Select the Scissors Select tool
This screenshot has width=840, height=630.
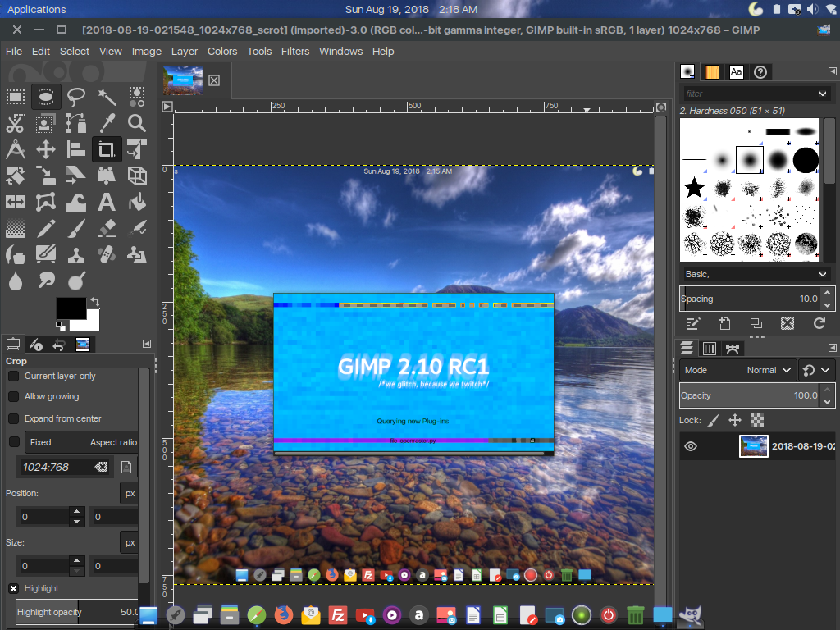click(16, 123)
